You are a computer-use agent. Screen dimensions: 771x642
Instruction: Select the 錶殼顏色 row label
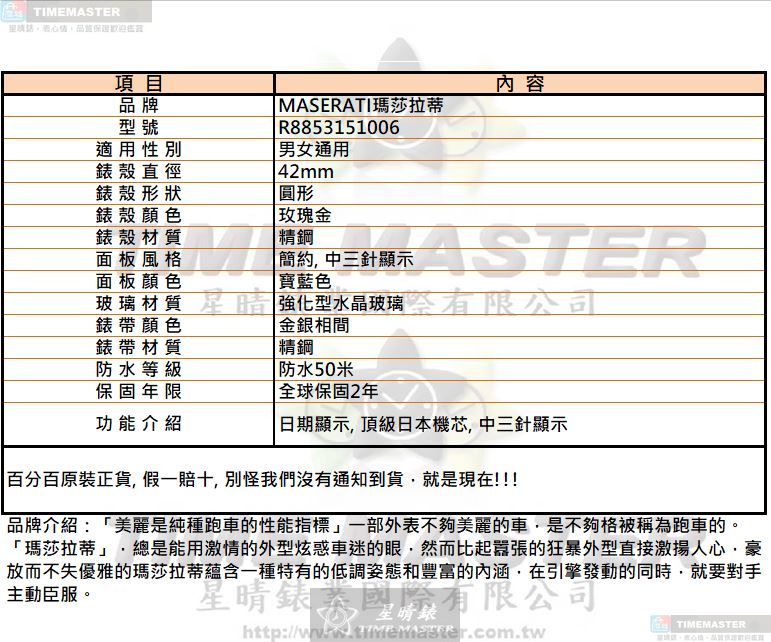(x=139, y=215)
